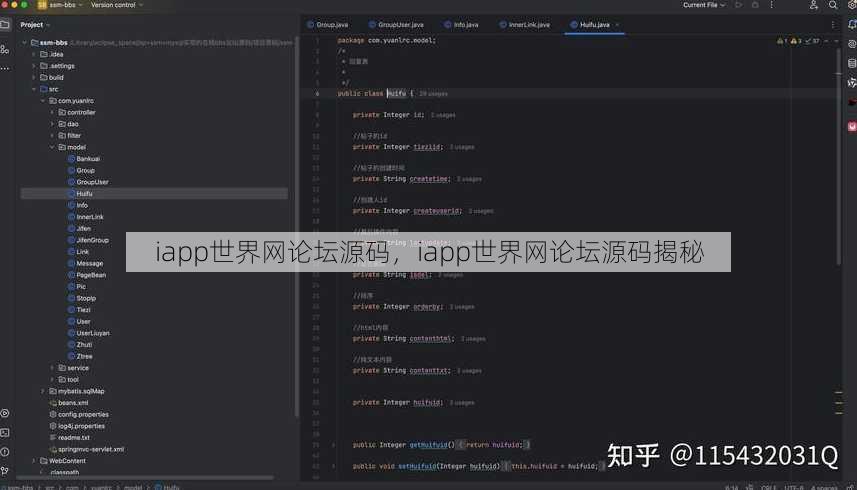The width and height of the screenshot is (857, 490).
Task: Open Search Everywhere magnifier icon
Action: pos(832,5)
